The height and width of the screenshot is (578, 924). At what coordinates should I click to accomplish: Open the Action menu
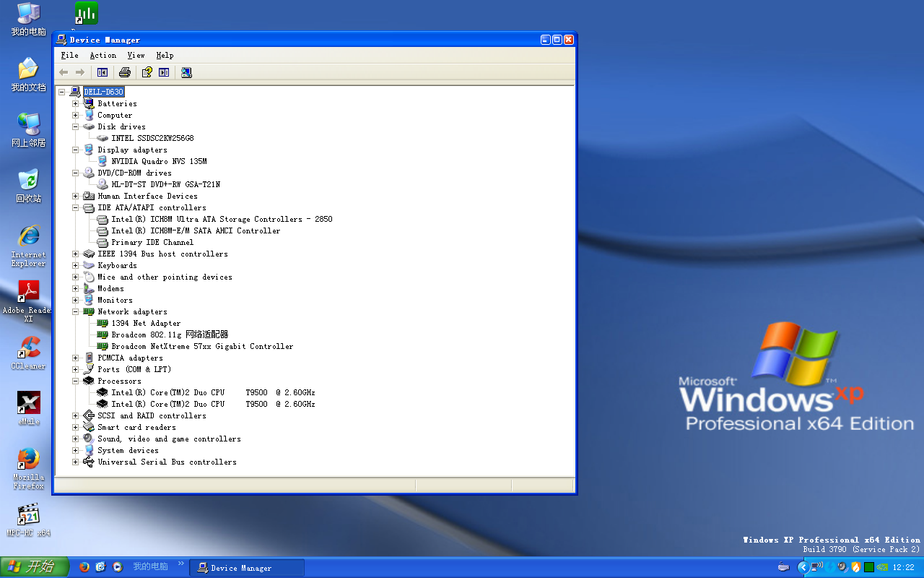click(103, 55)
